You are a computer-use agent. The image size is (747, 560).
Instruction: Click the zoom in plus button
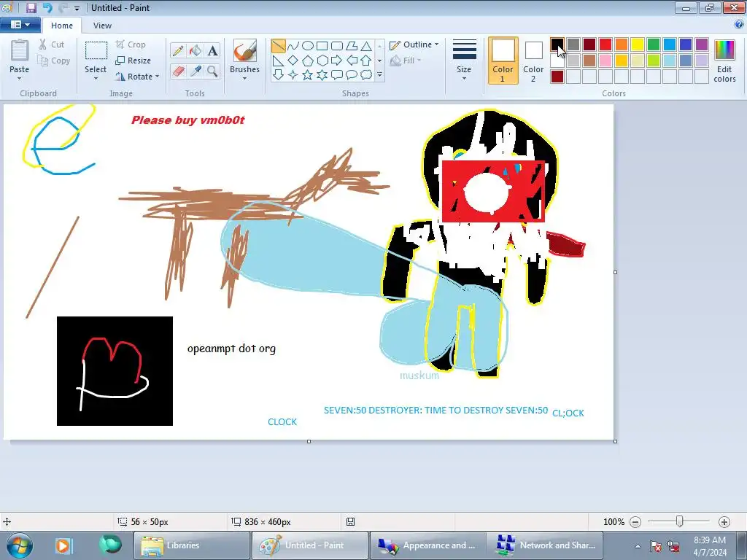point(724,522)
